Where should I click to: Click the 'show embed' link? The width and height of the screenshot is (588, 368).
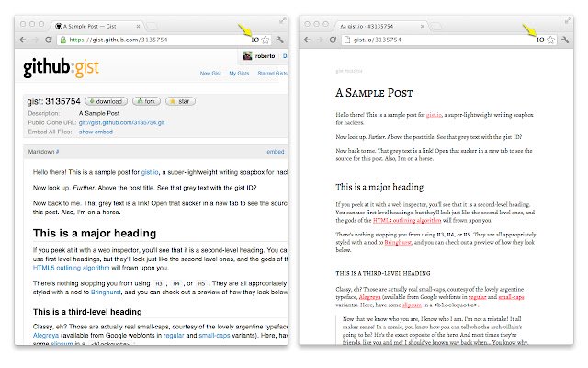(96, 132)
